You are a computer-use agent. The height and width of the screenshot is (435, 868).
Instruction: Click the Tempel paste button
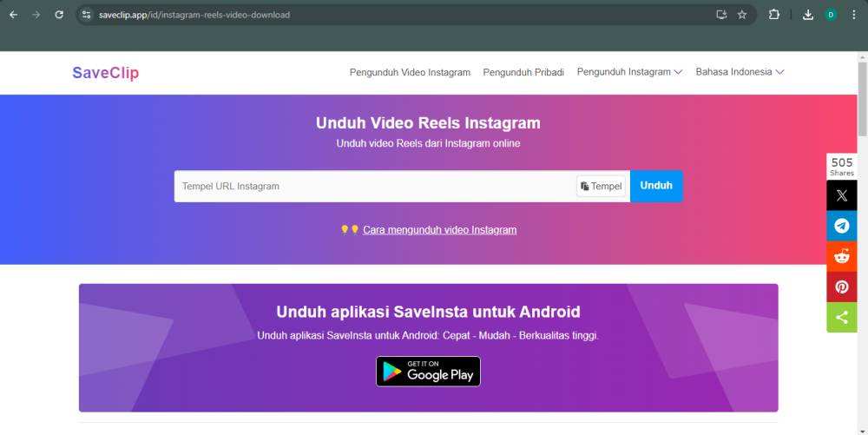[601, 187]
